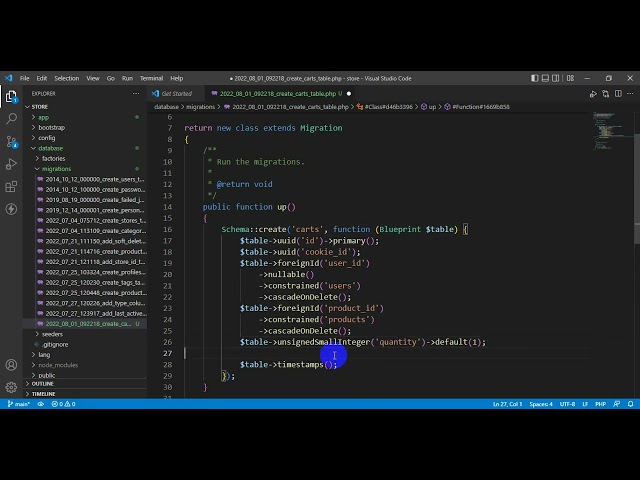Open the Explorer view in activity bar
640x480 pixels.
[x=11, y=97]
